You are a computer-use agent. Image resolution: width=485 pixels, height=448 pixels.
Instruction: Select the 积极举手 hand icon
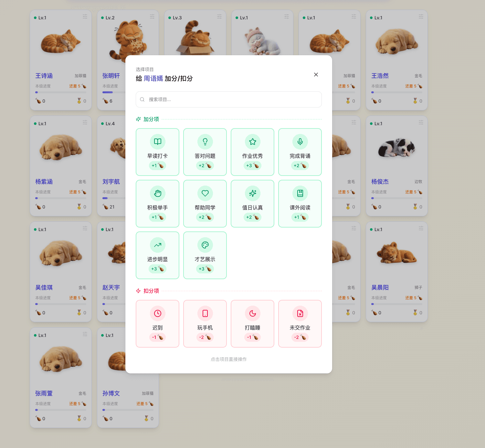[157, 193]
